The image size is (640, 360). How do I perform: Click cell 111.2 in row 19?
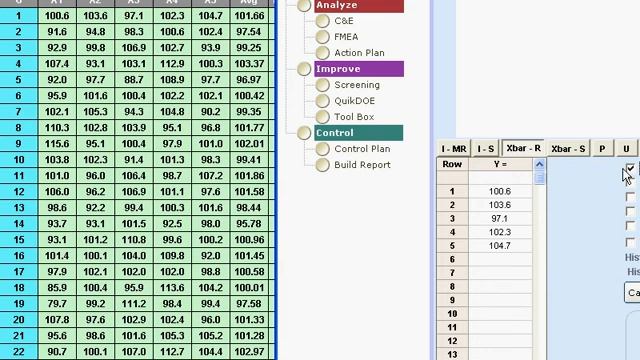click(x=133, y=304)
